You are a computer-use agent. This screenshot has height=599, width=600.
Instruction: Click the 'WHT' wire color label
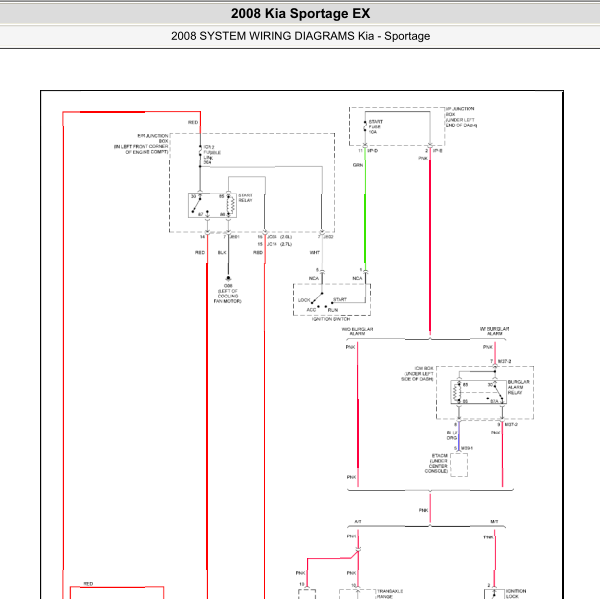tap(315, 253)
